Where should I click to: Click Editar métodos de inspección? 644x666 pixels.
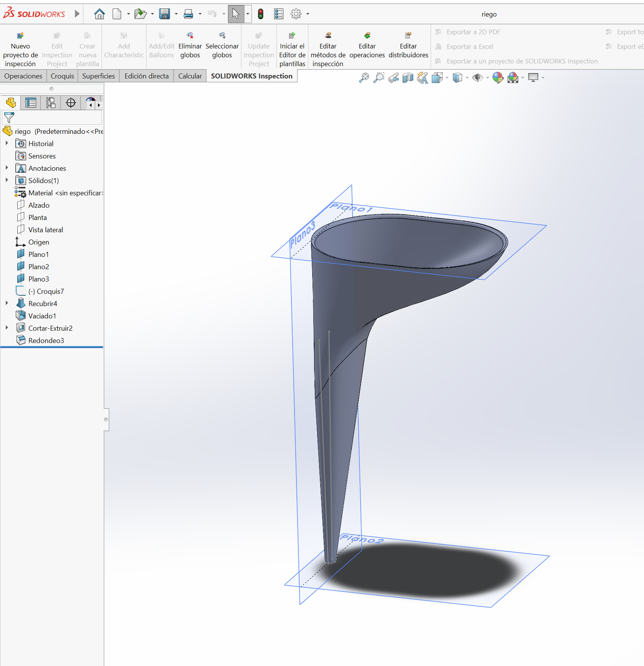328,49
